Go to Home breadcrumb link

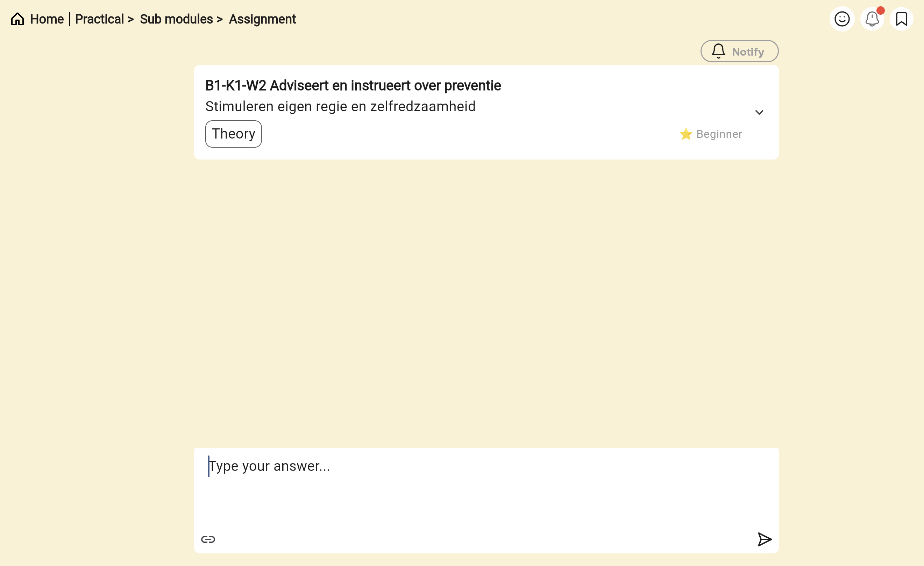47,19
